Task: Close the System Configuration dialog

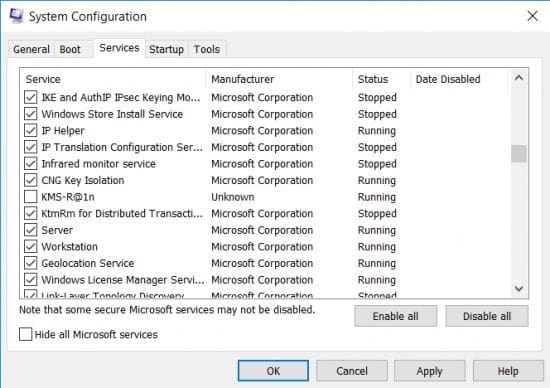Action: tap(532, 16)
